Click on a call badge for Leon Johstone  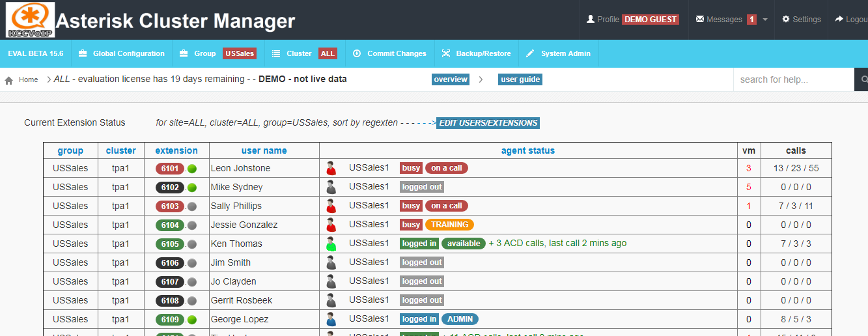click(x=447, y=168)
